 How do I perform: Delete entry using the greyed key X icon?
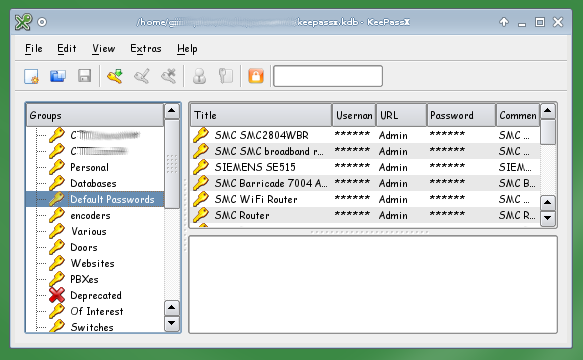tap(168, 76)
